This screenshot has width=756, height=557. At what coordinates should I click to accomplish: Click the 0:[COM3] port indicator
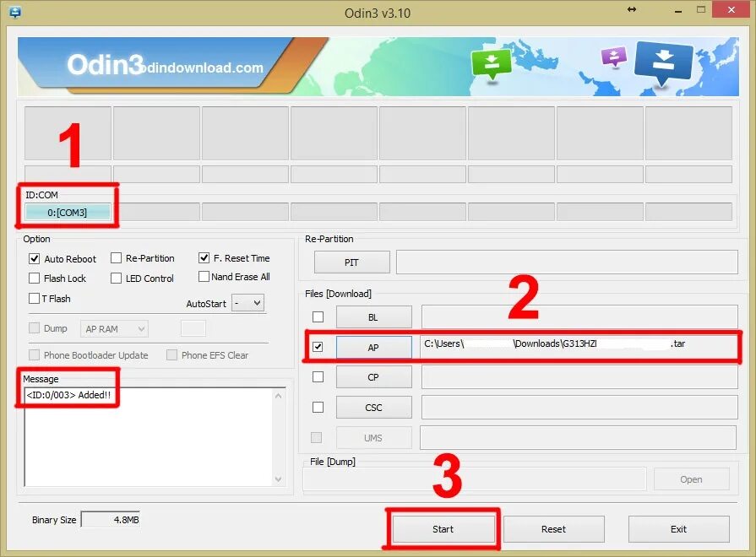pos(68,213)
